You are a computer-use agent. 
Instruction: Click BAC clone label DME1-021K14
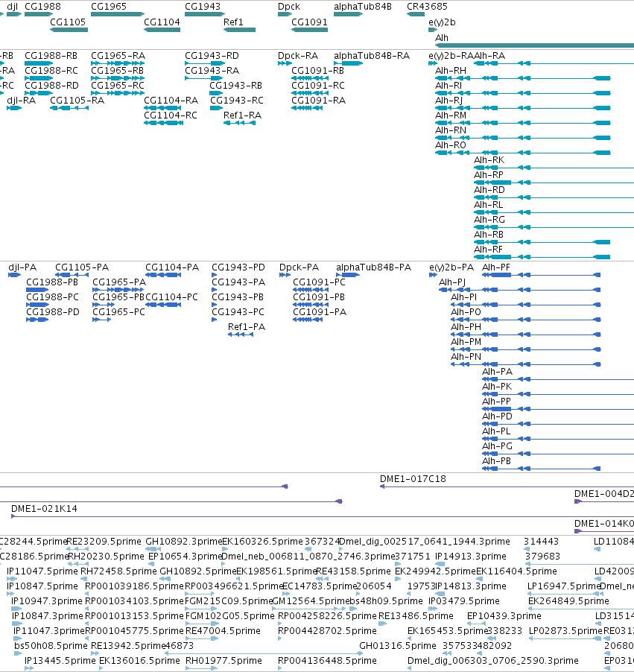(x=44, y=509)
